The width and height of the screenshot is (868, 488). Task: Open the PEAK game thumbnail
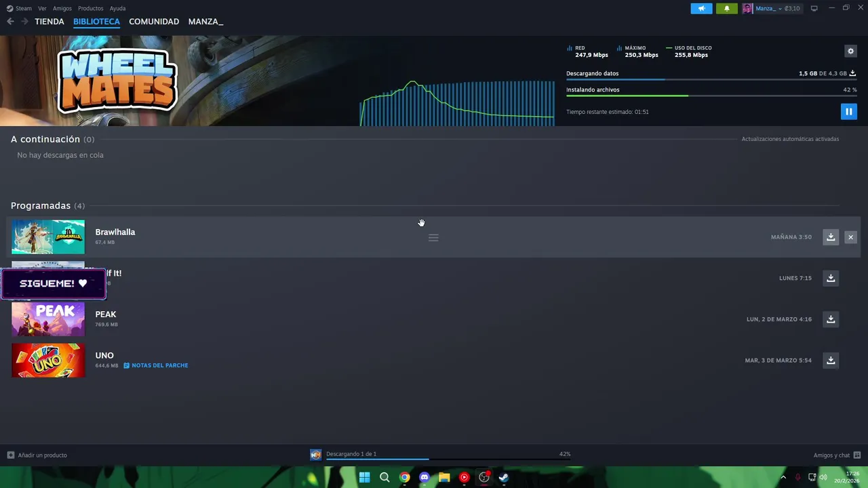point(48,319)
